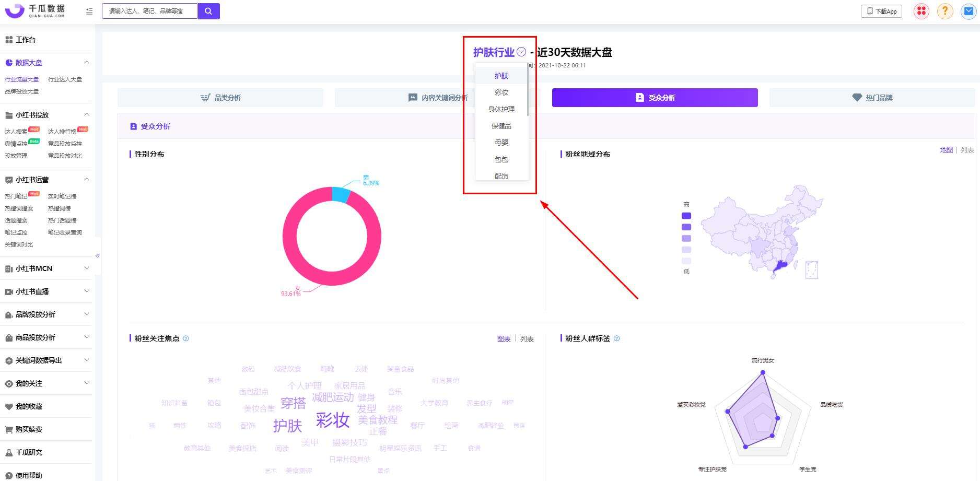Open the 品类分析 tab

(220, 98)
